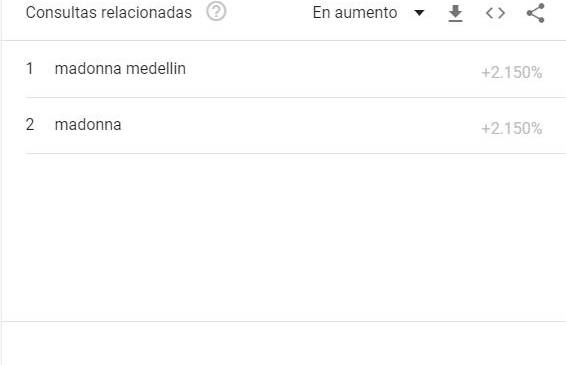
Task: Share the related queries card
Action: (x=536, y=13)
